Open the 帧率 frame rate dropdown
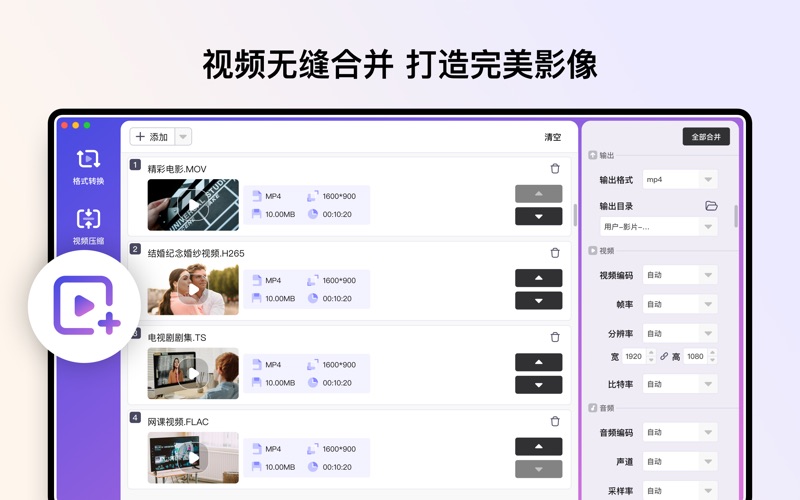 [680, 304]
